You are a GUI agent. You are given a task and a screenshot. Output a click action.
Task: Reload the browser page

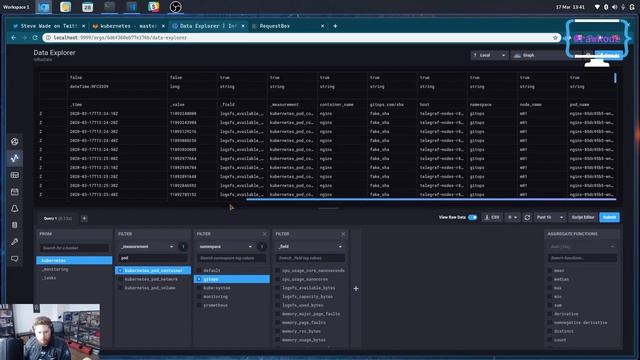[35, 38]
